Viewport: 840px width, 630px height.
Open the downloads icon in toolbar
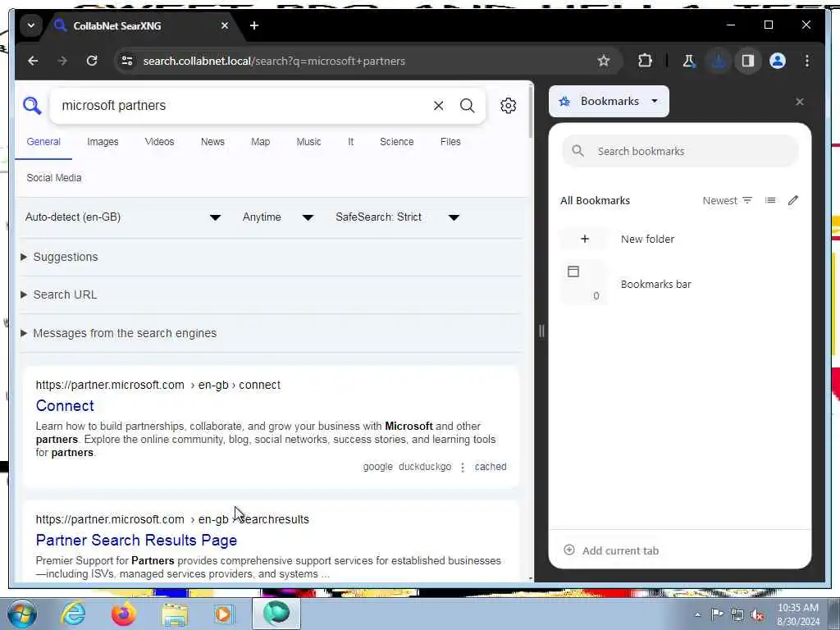point(719,61)
